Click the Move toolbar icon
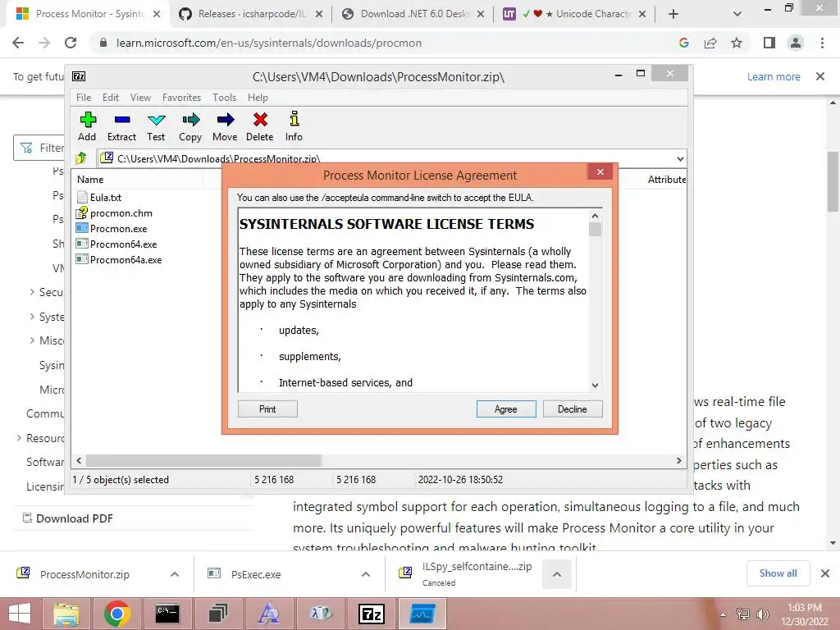Image resolution: width=840 pixels, height=630 pixels. [x=225, y=127]
